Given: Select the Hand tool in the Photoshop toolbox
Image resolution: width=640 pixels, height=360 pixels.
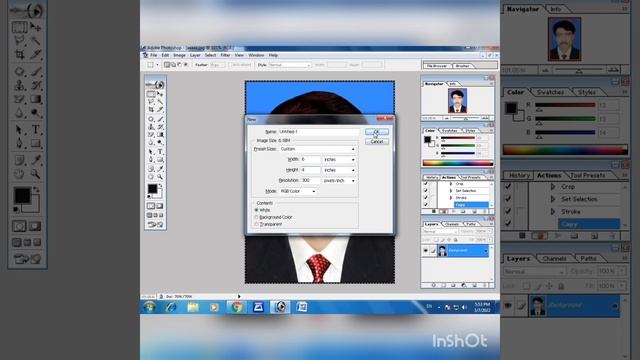Looking at the screenshot, I should [x=151, y=176].
